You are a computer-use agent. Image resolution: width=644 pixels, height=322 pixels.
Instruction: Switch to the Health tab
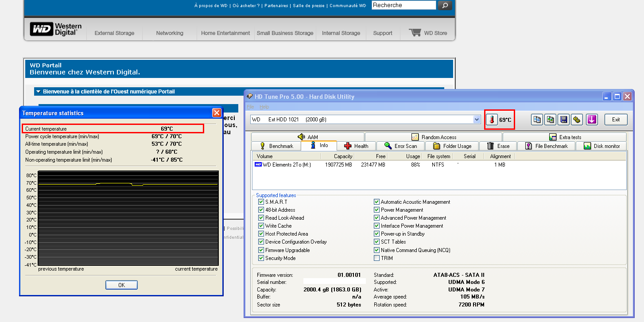pos(357,146)
